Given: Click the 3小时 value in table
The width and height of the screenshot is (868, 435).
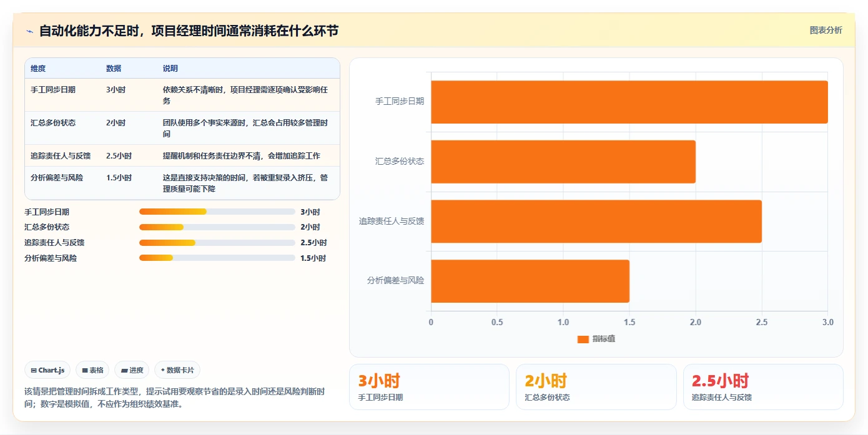Looking at the screenshot, I should pyautogui.click(x=116, y=90).
